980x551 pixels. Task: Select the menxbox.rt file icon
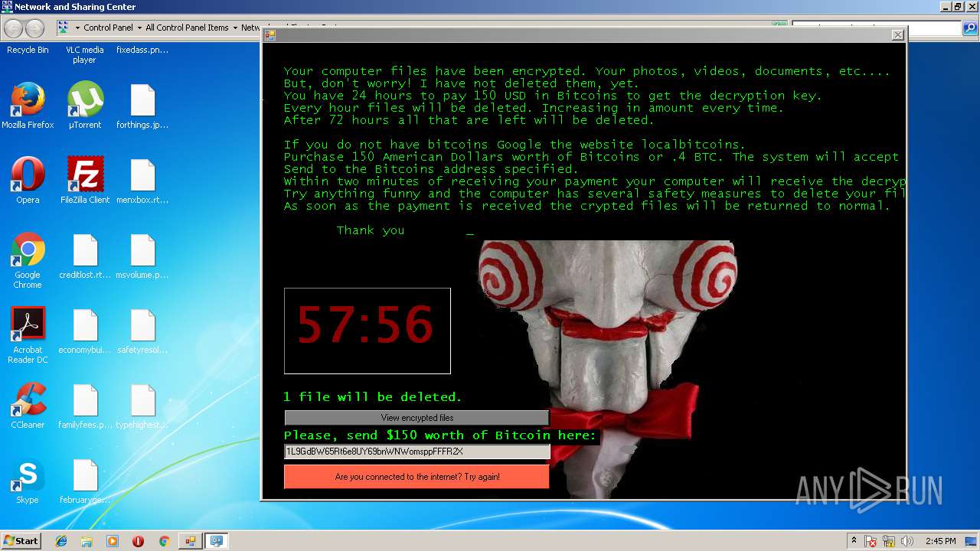(142, 175)
